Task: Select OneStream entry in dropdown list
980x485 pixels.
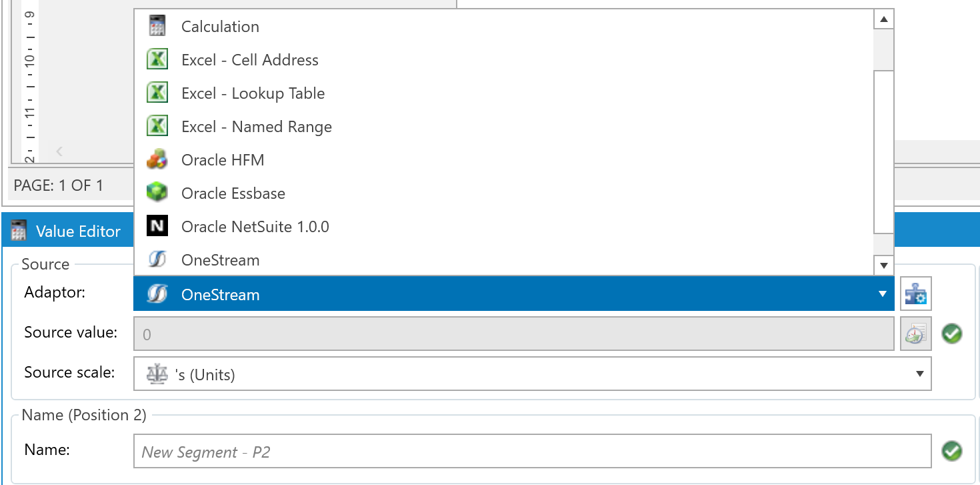Action: [504, 260]
